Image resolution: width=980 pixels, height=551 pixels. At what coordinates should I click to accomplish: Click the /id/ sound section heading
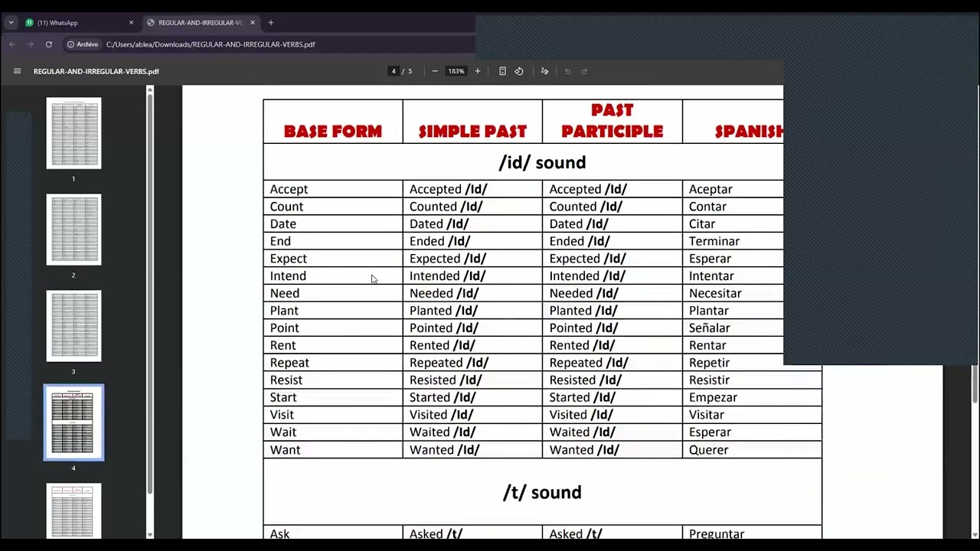pos(542,162)
